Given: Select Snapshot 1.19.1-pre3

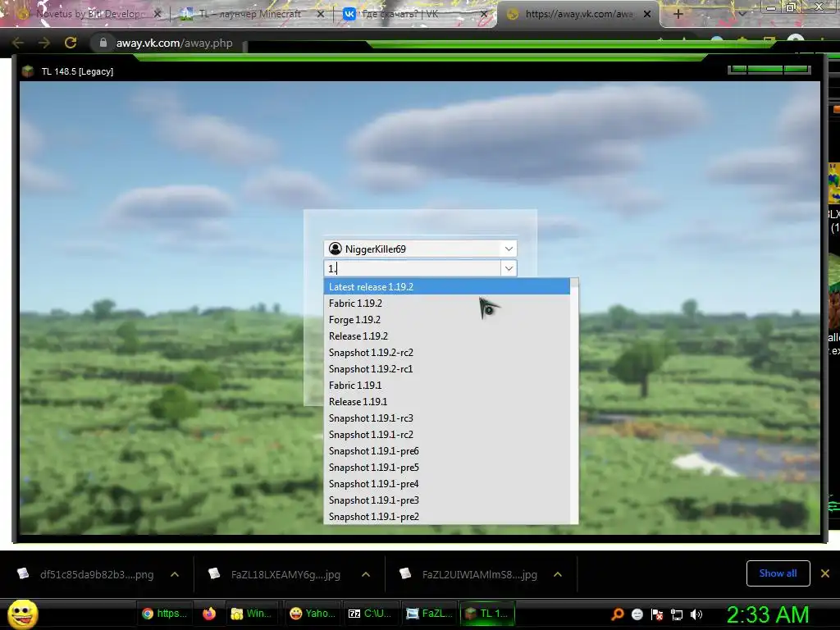Looking at the screenshot, I should 447,500.
